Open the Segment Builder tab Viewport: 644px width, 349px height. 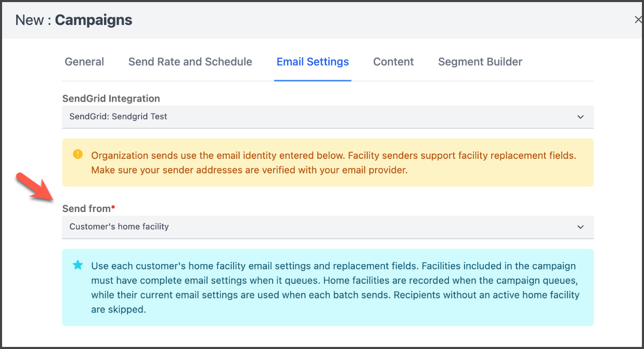[x=480, y=62]
